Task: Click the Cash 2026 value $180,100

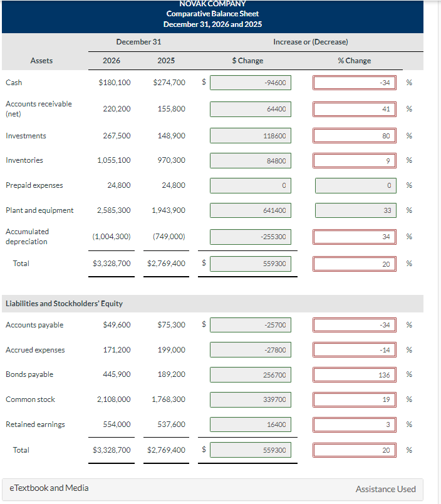Action: pyautogui.click(x=115, y=83)
